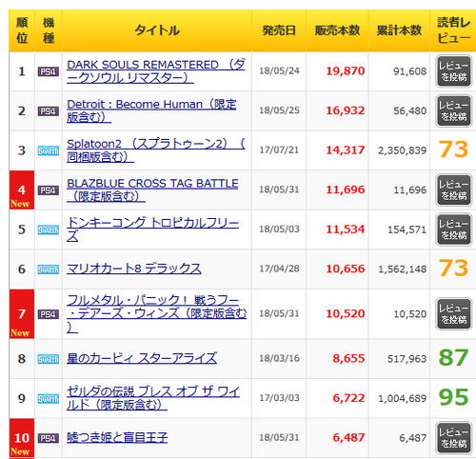The image size is (476, 459).
Task: Click PS4 platform icon in rank 1 row
Action: 49,71
